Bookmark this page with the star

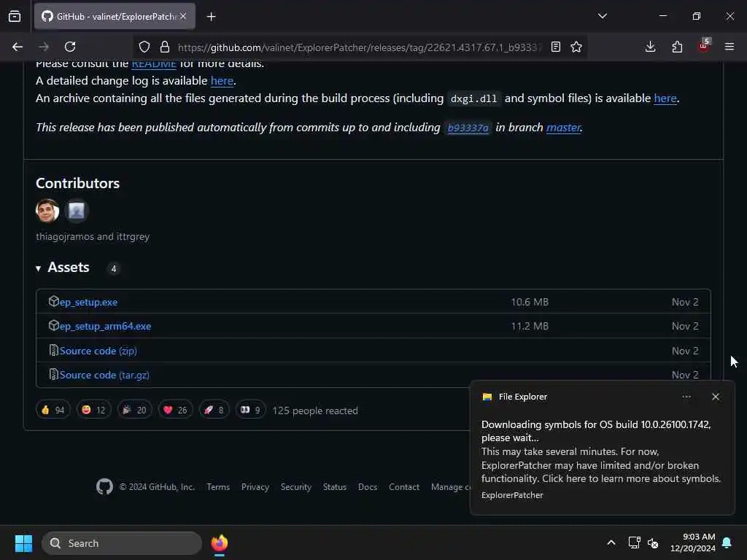tap(576, 47)
